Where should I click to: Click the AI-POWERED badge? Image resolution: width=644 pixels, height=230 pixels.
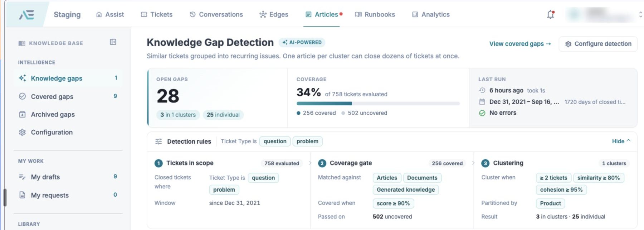tap(302, 42)
